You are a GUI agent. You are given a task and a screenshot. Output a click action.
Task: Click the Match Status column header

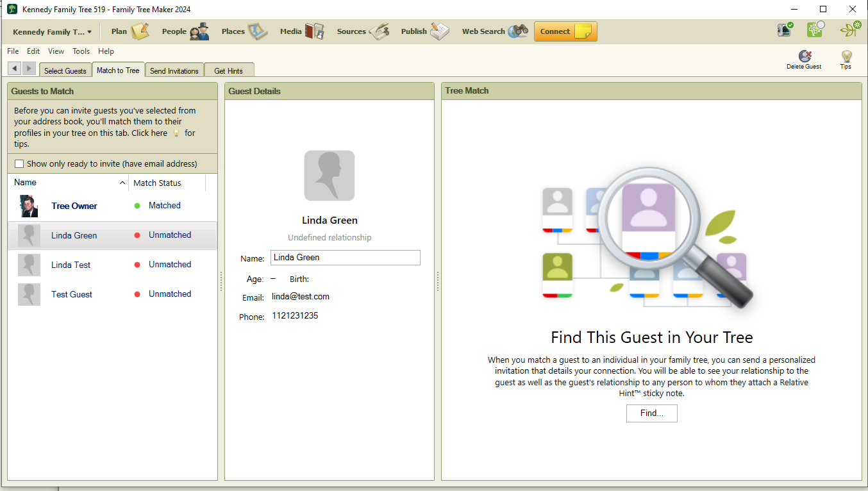tap(167, 183)
